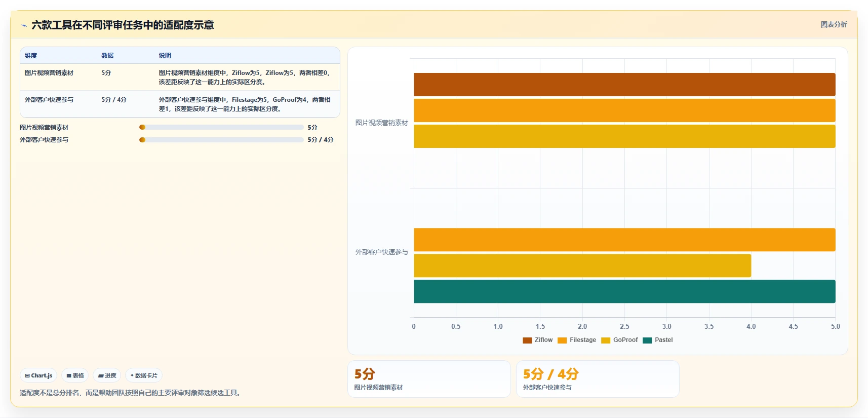Click the 进度 tag chip

tap(107, 375)
